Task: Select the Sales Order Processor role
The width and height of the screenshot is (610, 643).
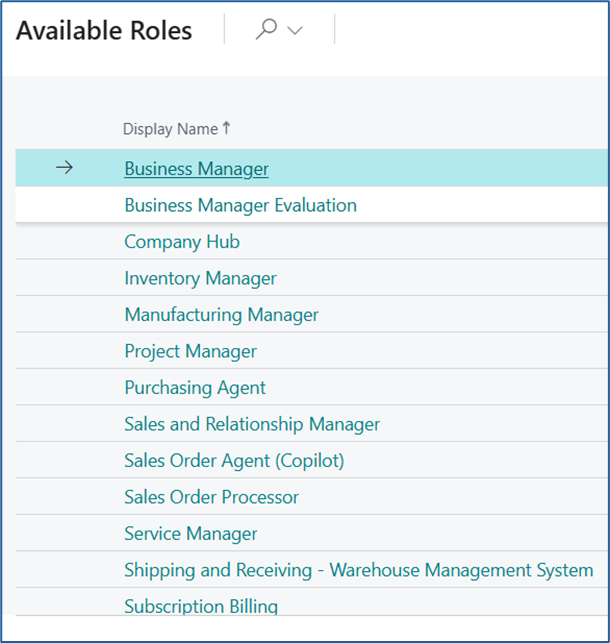Action: (212, 497)
